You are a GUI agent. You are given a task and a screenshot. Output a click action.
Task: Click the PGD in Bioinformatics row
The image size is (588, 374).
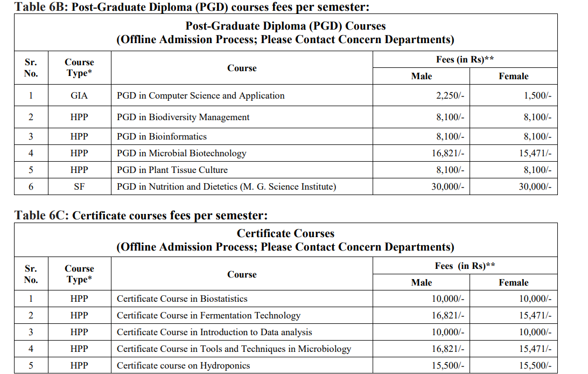tap(163, 136)
